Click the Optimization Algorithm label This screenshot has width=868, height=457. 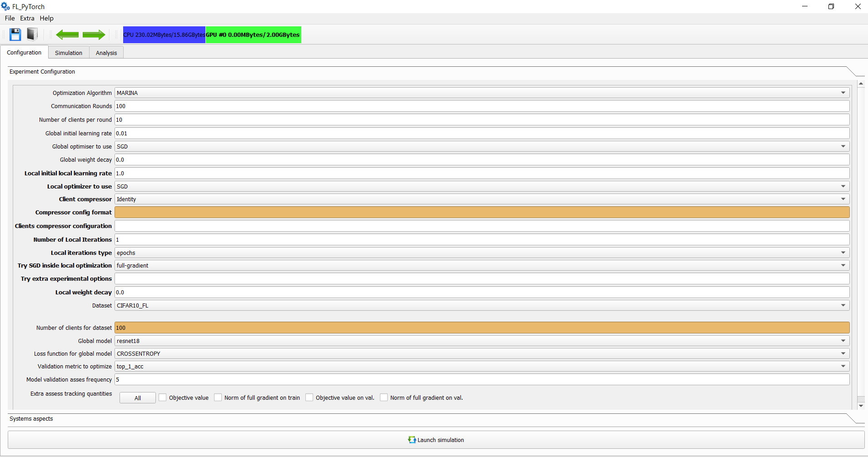[x=82, y=93]
